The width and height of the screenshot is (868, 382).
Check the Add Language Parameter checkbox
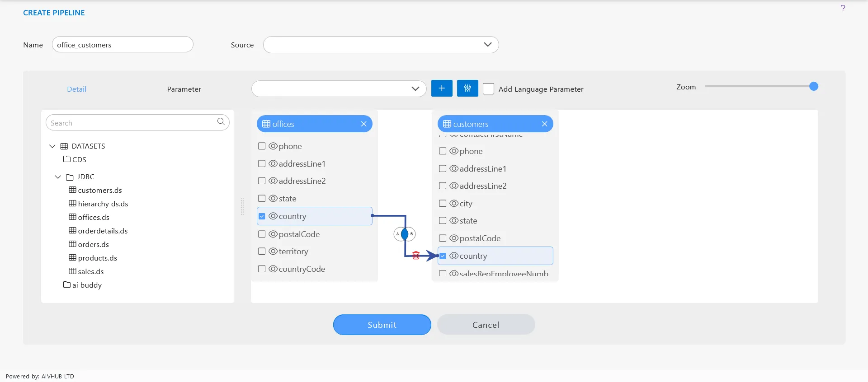point(488,89)
